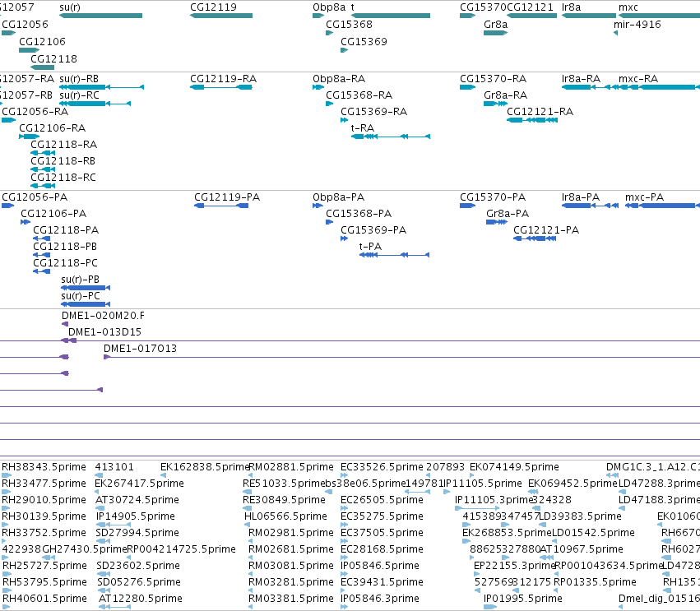Select the t-PA protein glyph

click(395, 255)
